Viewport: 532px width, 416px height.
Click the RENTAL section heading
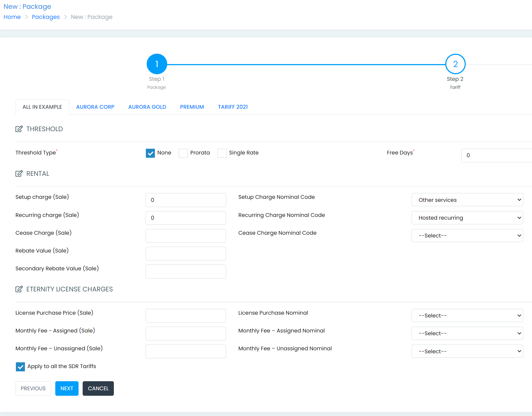click(x=38, y=174)
